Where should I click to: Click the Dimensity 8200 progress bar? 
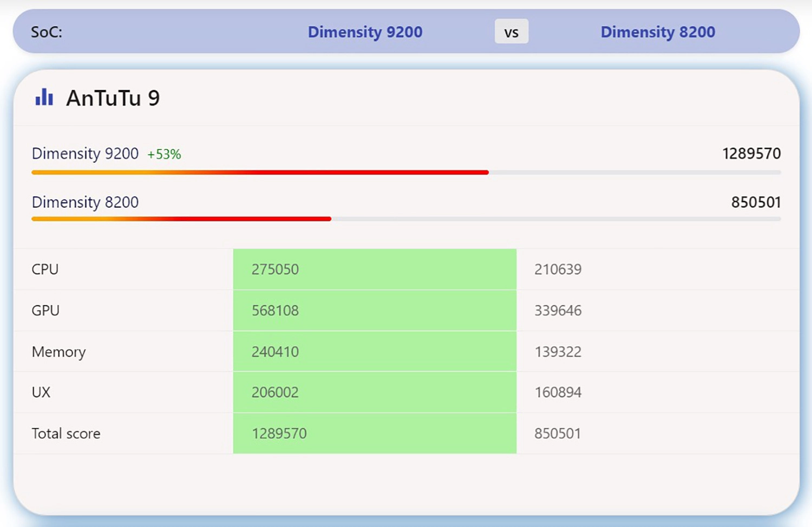pos(406,219)
